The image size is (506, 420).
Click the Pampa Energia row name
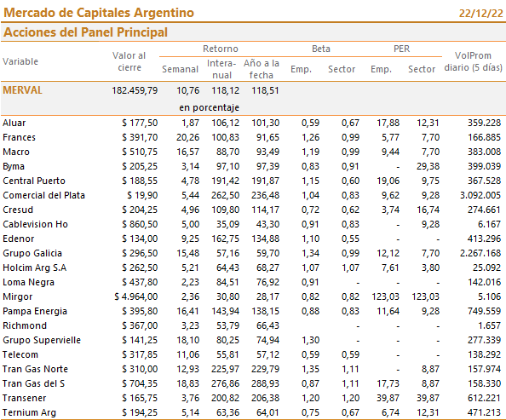[x=35, y=311]
